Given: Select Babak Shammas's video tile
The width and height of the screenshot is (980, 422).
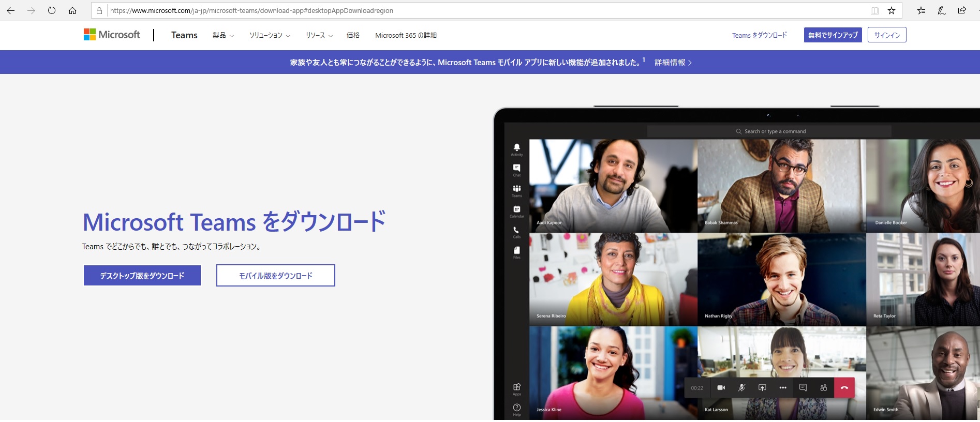Looking at the screenshot, I should tap(782, 186).
